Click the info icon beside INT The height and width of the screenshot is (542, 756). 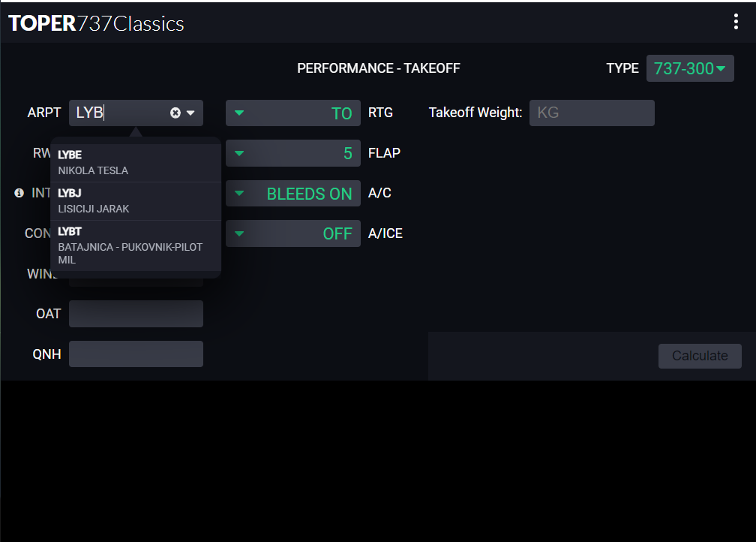point(19,193)
